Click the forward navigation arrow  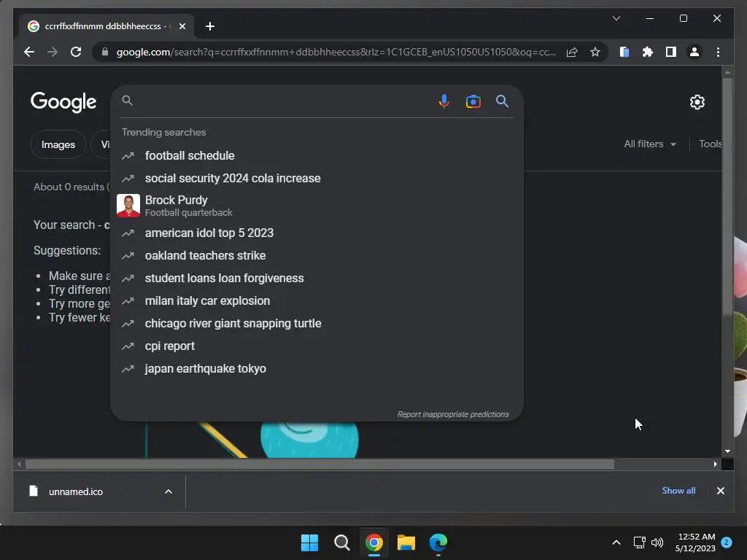coord(53,52)
